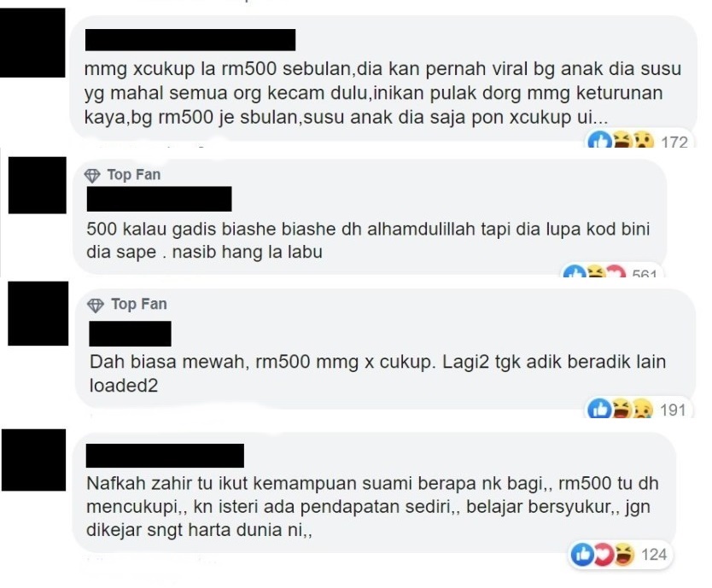Click wow emoji on first comment
Viewport: 712px width, 588px height.
643,140
